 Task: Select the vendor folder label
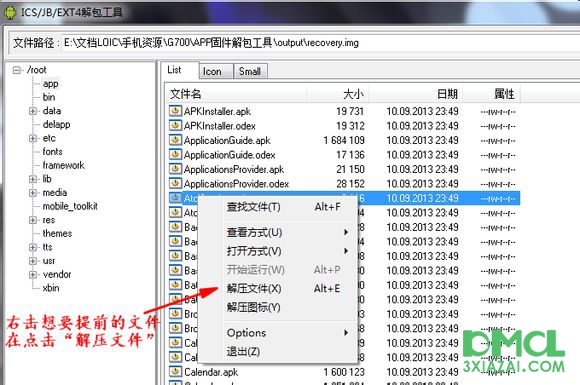tap(57, 274)
